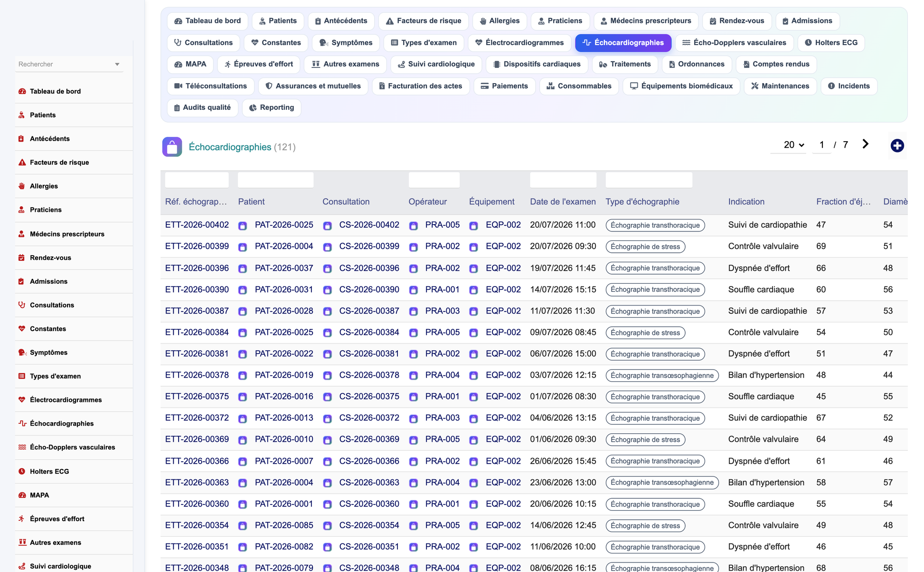This screenshot has width=924, height=572.
Task: Click Autres examens in sidebar
Action: [x=56, y=543]
